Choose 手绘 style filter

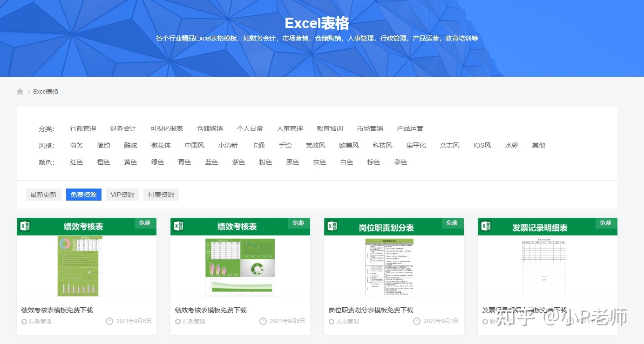pos(285,145)
